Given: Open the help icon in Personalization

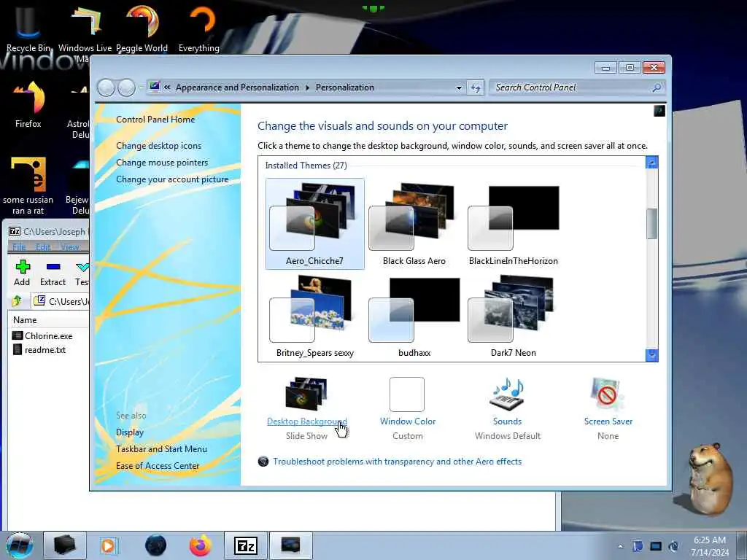Looking at the screenshot, I should 659,111.
